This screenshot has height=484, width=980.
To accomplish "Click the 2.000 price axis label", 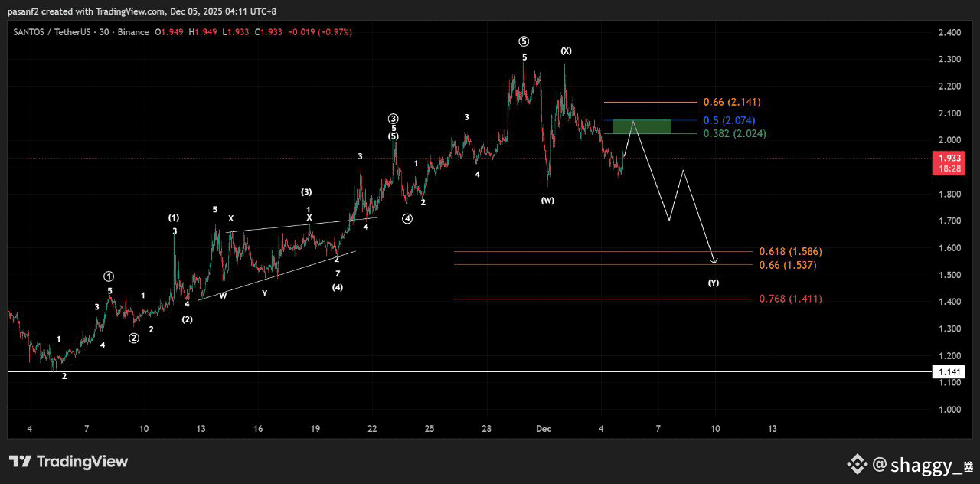I will coord(949,140).
